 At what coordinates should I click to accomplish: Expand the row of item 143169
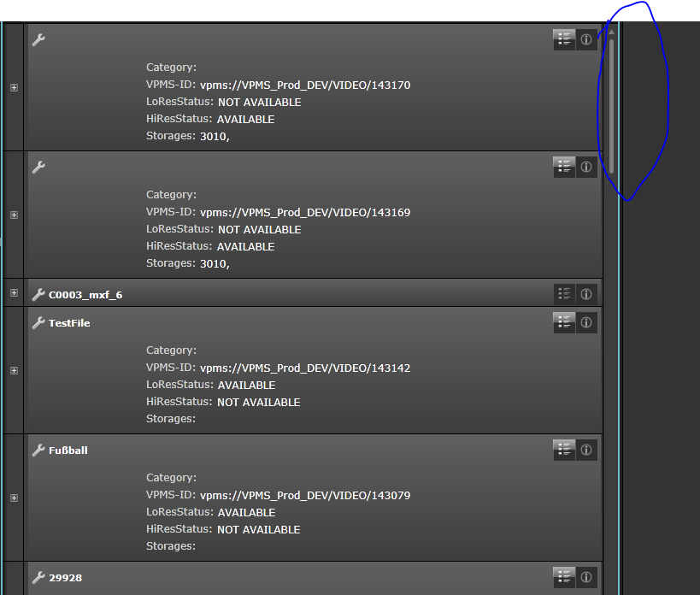tap(14, 215)
